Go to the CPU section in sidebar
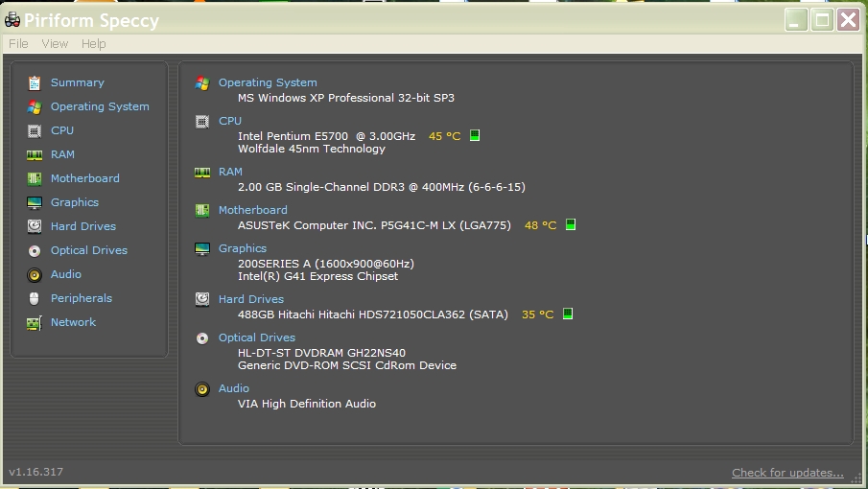868x489 pixels. click(x=62, y=130)
